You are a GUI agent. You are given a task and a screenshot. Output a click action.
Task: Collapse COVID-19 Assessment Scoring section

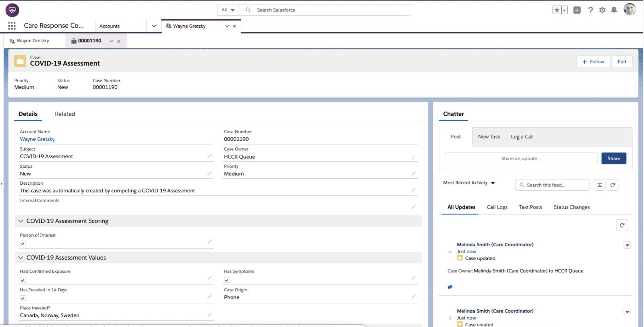point(21,221)
